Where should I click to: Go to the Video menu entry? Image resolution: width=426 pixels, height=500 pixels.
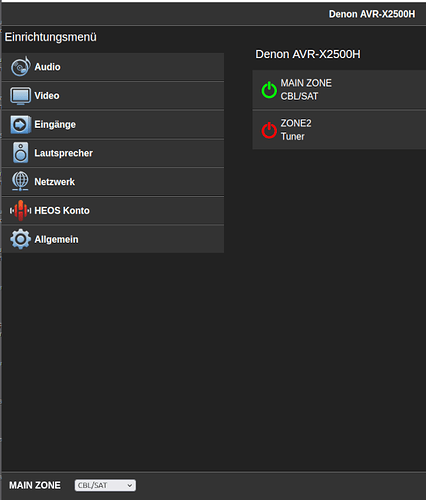point(113,96)
